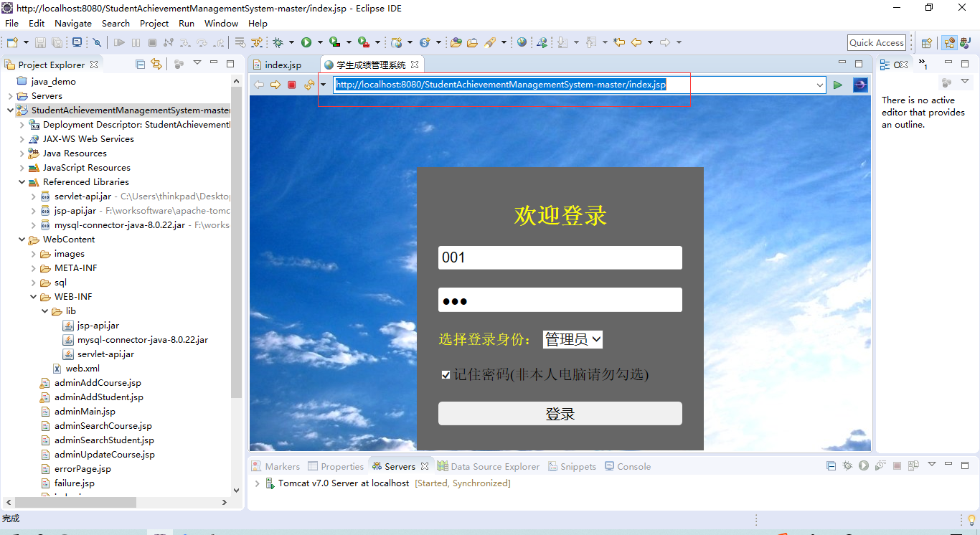The width and height of the screenshot is (980, 535).
Task: Click the Link with Editor icon in Project Explorer
Action: click(x=156, y=63)
